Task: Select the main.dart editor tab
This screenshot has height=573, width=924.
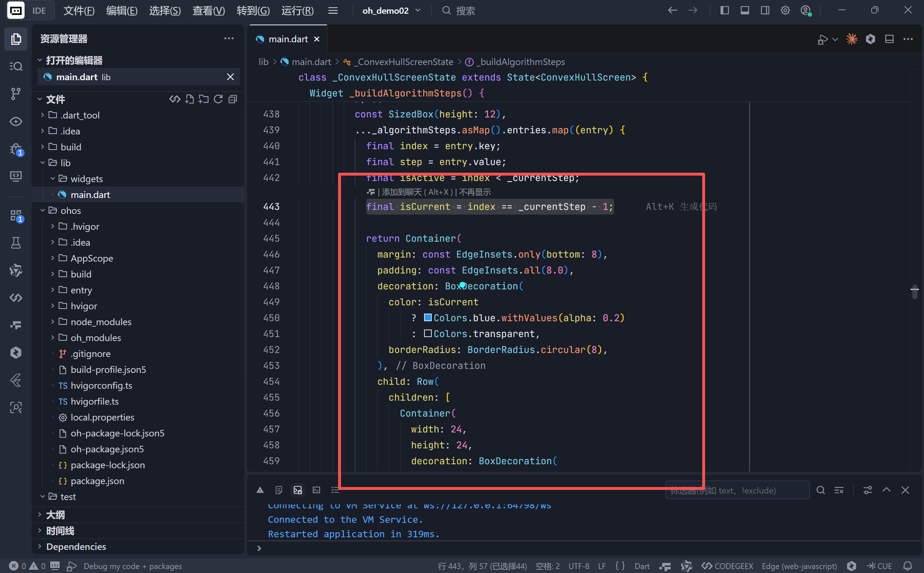Action: (288, 39)
